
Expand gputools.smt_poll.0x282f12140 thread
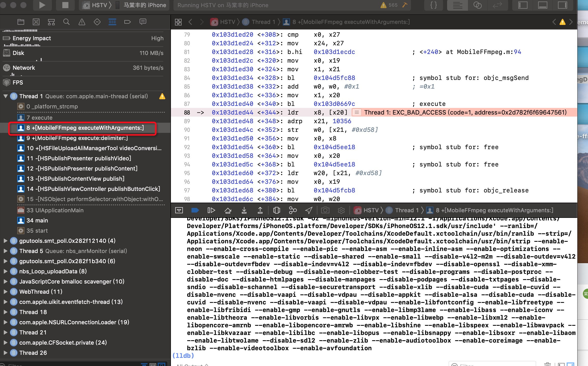pyautogui.click(x=6, y=241)
